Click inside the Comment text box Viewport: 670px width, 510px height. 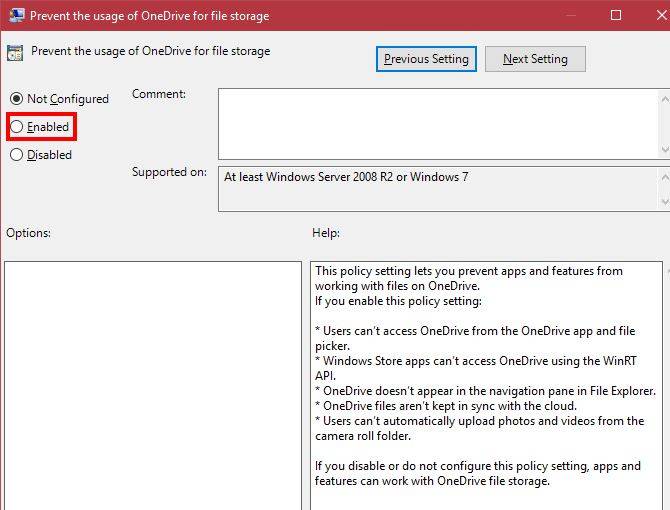[438, 124]
